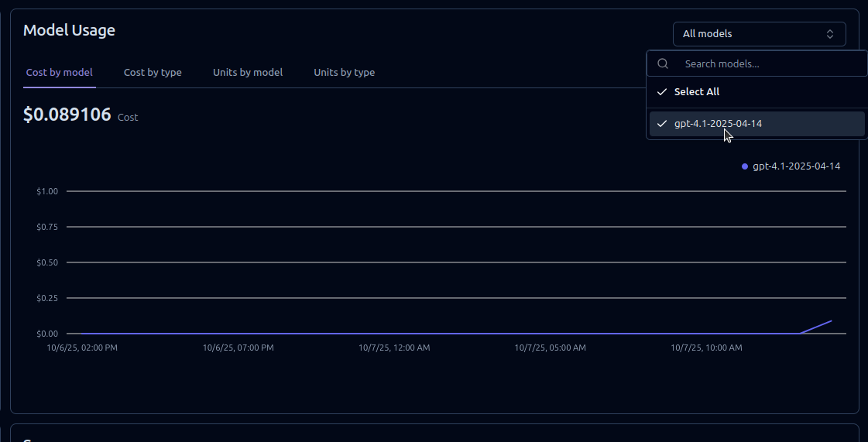Click the 10/7/25, 12:00 AM axis label

[394, 348]
